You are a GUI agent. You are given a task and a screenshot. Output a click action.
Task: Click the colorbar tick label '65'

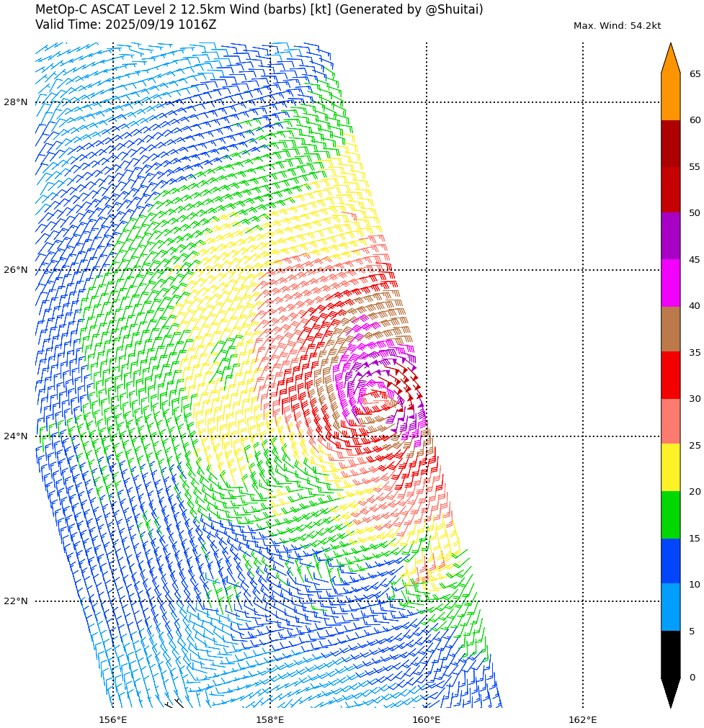pyautogui.click(x=695, y=74)
